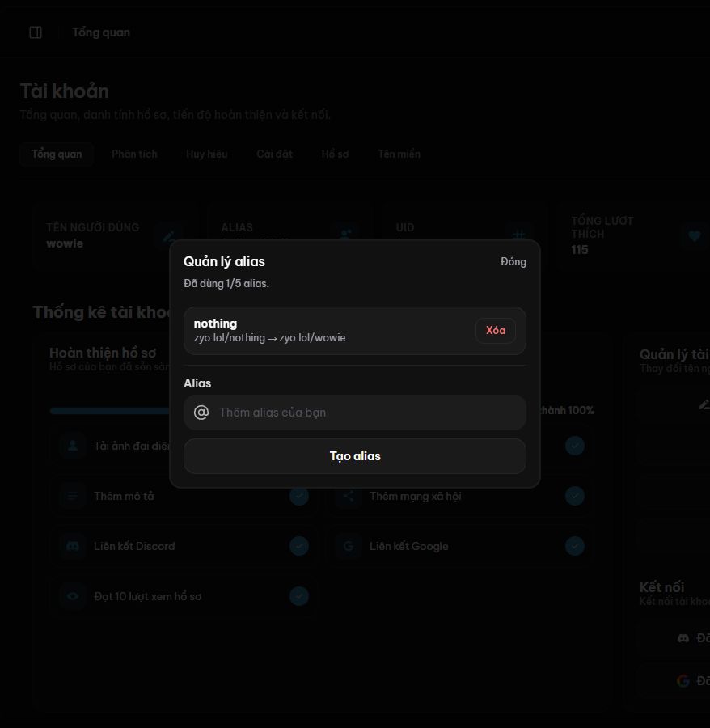The width and height of the screenshot is (710, 728).
Task: Click the heart icon in Tổng lượt thích
Action: click(694, 236)
